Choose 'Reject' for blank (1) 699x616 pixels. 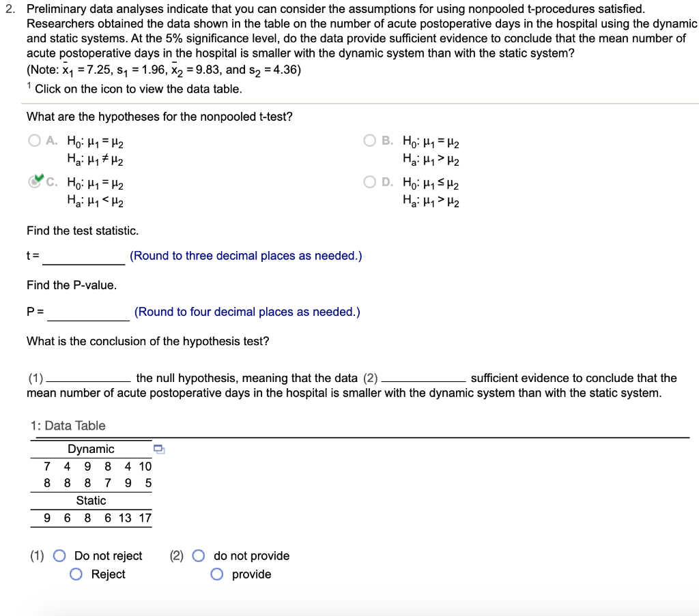pyautogui.click(x=76, y=574)
